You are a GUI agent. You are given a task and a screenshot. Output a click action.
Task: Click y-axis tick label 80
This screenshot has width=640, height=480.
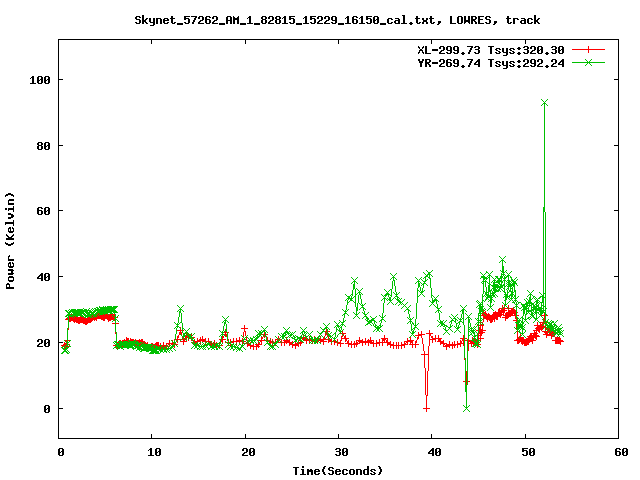[44, 146]
